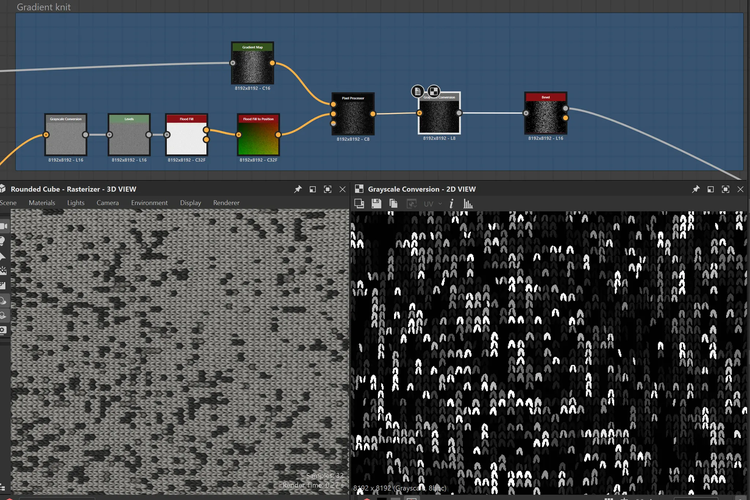The width and height of the screenshot is (750, 500).
Task: Open the Lights menu
Action: click(76, 203)
